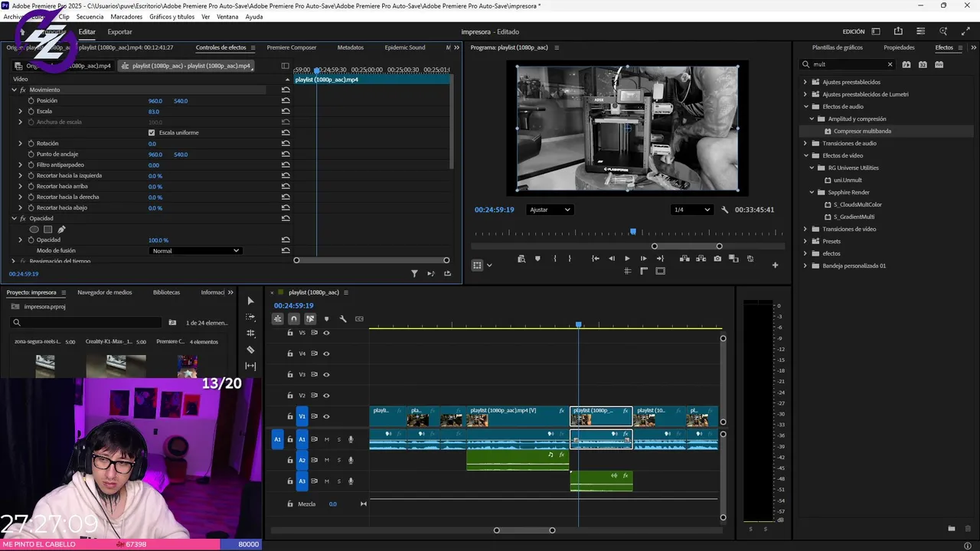Screen dimensions: 980x551
Task: Expand Transiciones de vídeo folder
Action: (805, 230)
